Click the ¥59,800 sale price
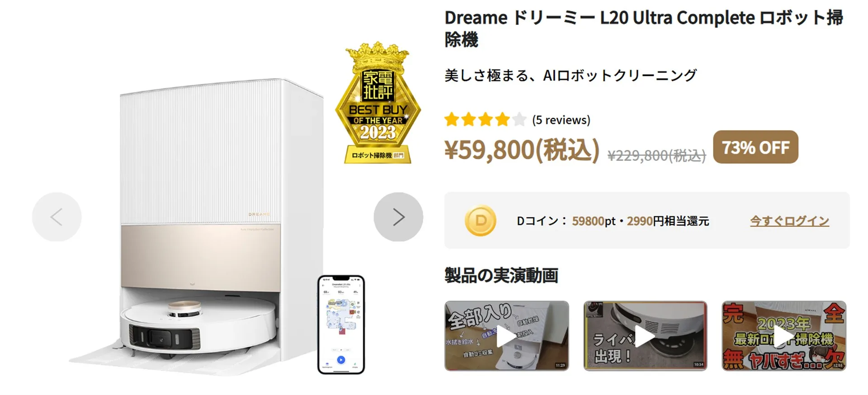The height and width of the screenshot is (395, 868). 522,150
